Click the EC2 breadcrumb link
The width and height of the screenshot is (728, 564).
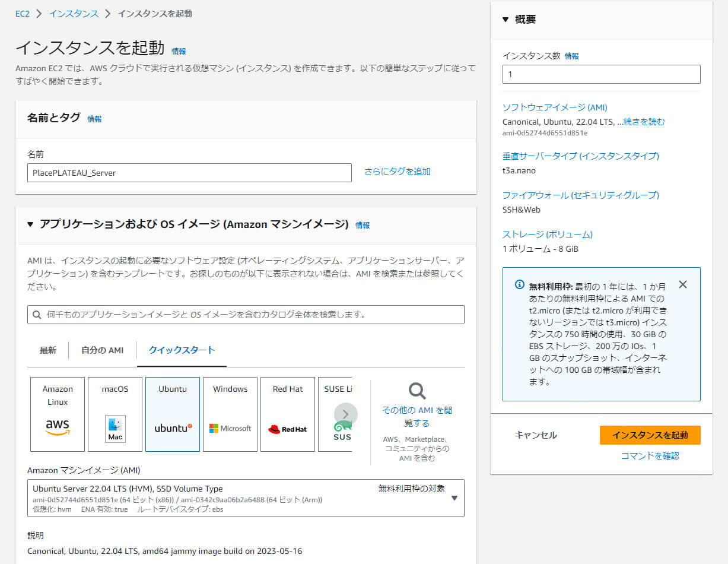click(x=23, y=14)
